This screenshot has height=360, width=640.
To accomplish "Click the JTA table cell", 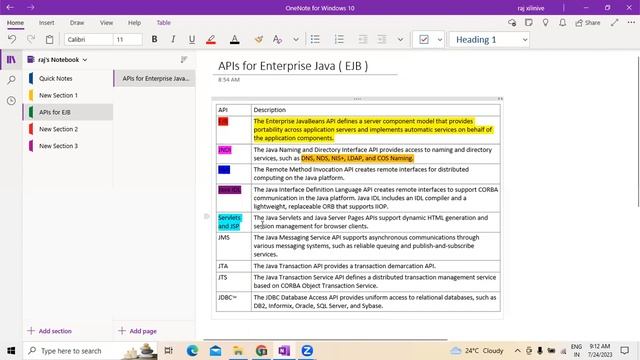I will point(233,266).
